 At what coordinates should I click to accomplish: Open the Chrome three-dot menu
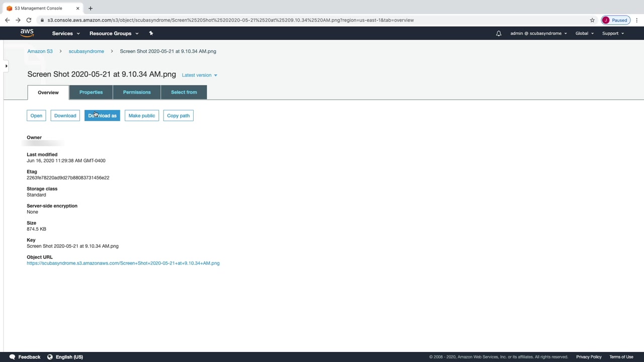point(637,20)
